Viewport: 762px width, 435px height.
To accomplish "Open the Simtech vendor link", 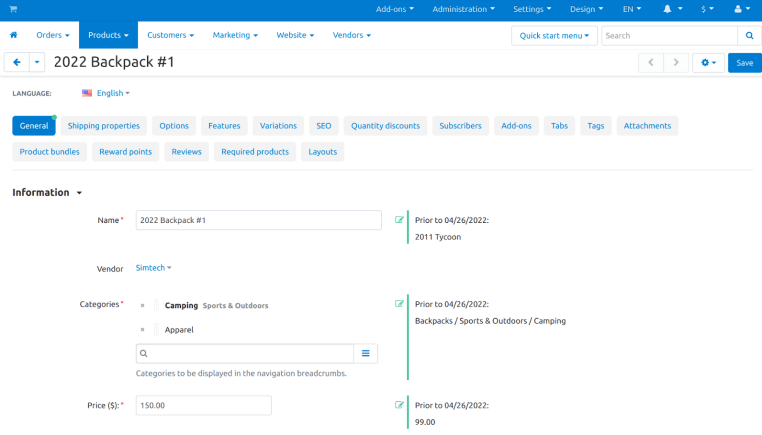I will (153, 268).
